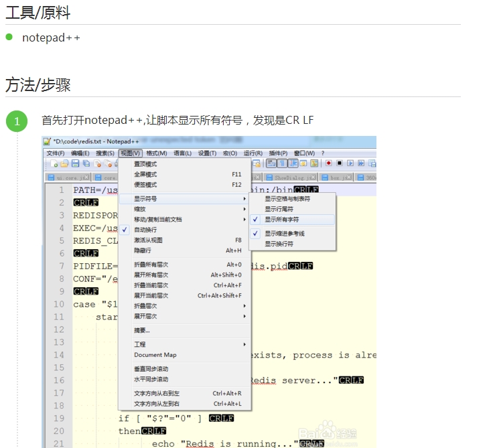Click the Close document toolbar icon
Viewport: 493px width, 448px height.
(x=98, y=163)
